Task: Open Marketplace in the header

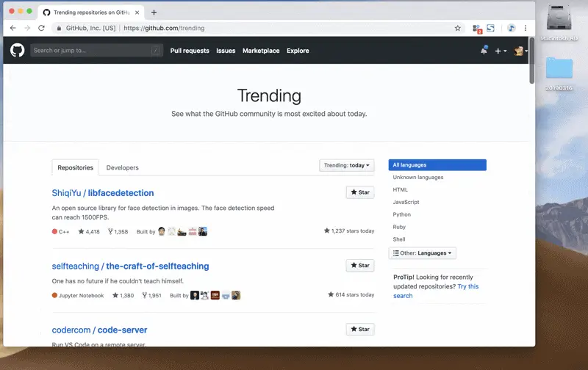Action: coord(261,51)
